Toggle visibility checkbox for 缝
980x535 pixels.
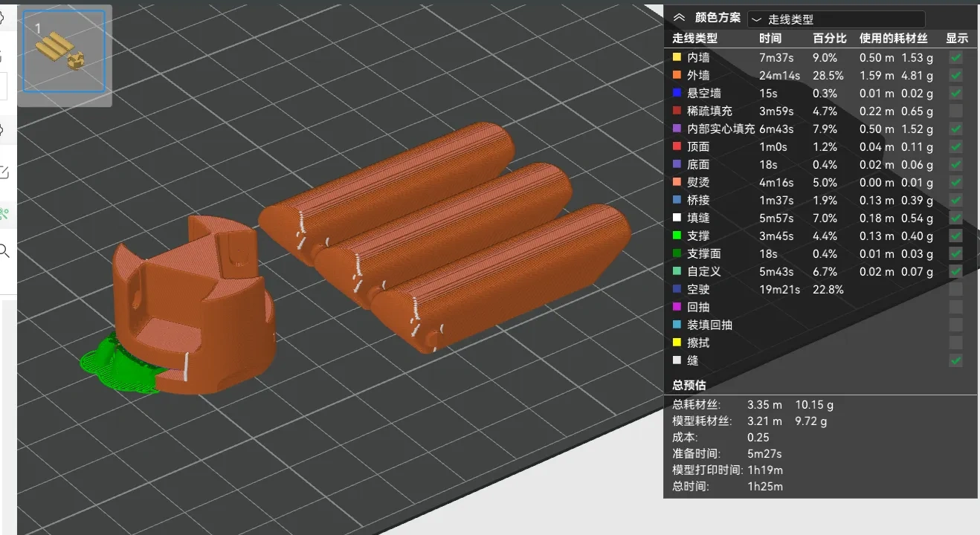[x=956, y=360]
